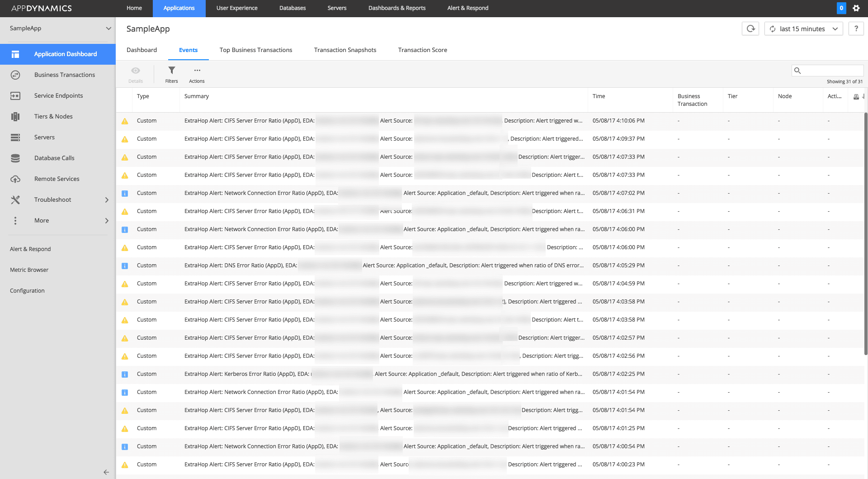This screenshot has width=868, height=479.
Task: Open the last 15 minutes time range dropdown
Action: point(803,28)
